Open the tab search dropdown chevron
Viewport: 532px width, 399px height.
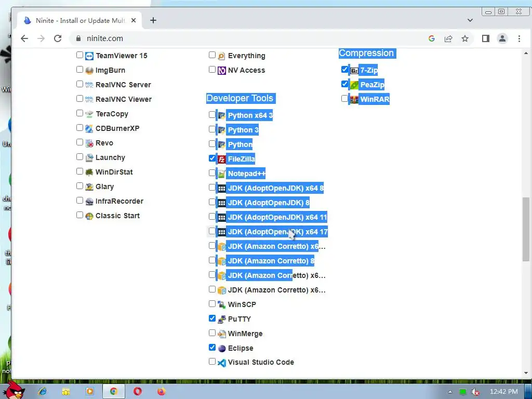(x=470, y=20)
